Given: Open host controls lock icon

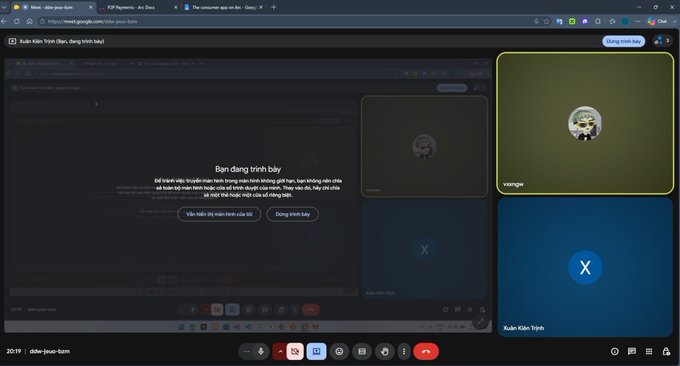Looking at the screenshot, I should pyautogui.click(x=666, y=351).
